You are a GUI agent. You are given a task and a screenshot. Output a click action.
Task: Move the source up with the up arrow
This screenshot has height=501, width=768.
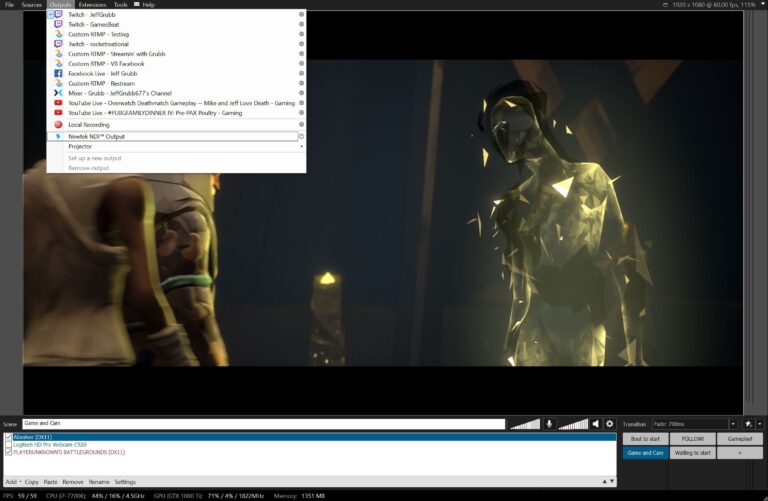(x=604, y=481)
